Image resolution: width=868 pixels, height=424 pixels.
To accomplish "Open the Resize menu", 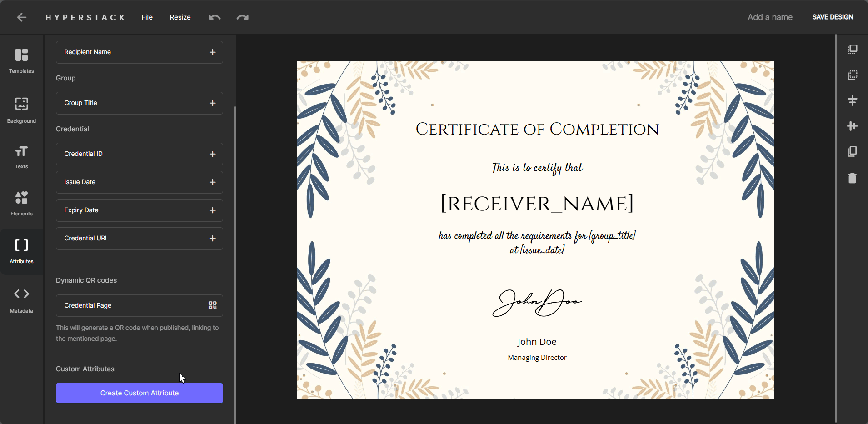I will pos(180,17).
